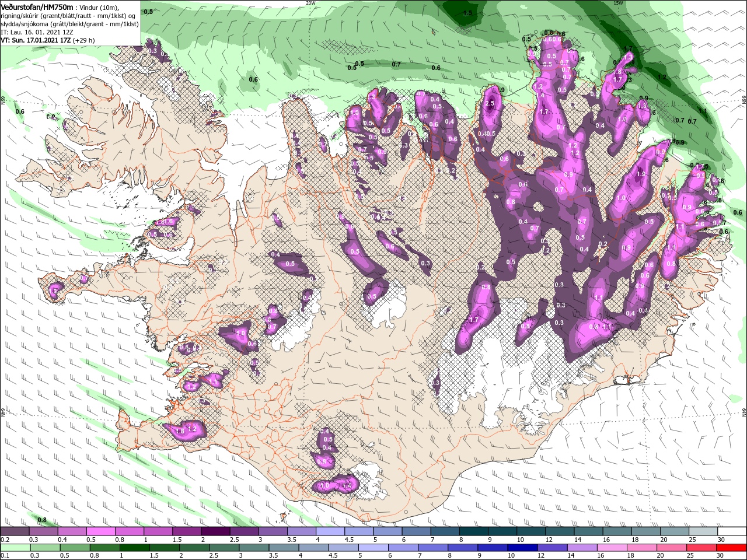Pick the dark teal 8–9 snow legend swatch
The width and height of the screenshot is (747, 560).
point(473,531)
